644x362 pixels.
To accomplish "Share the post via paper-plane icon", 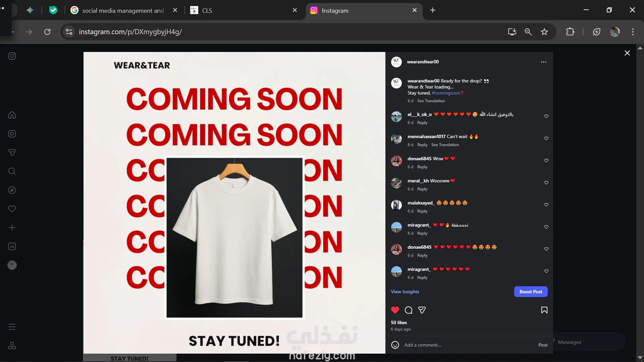I will [x=422, y=310].
